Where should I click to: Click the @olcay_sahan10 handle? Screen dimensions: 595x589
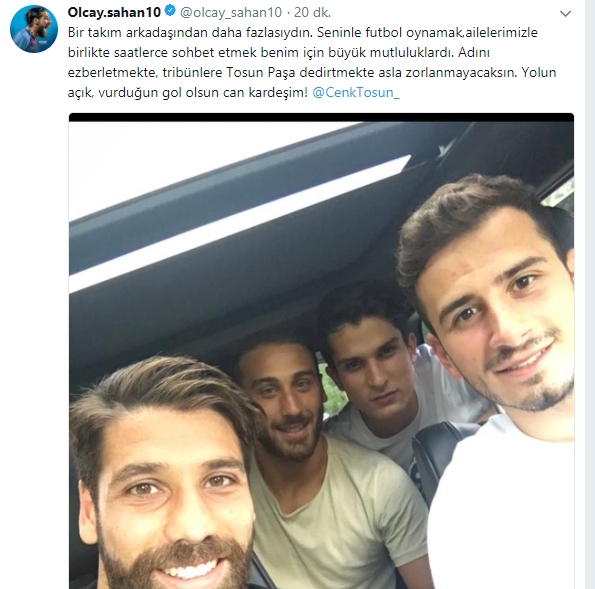231,13
